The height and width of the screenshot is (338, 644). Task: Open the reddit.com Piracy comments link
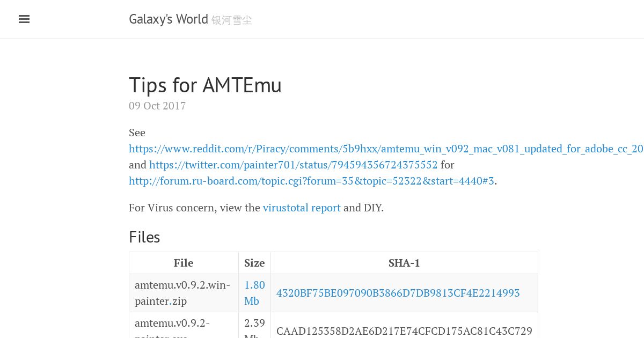coord(386,149)
